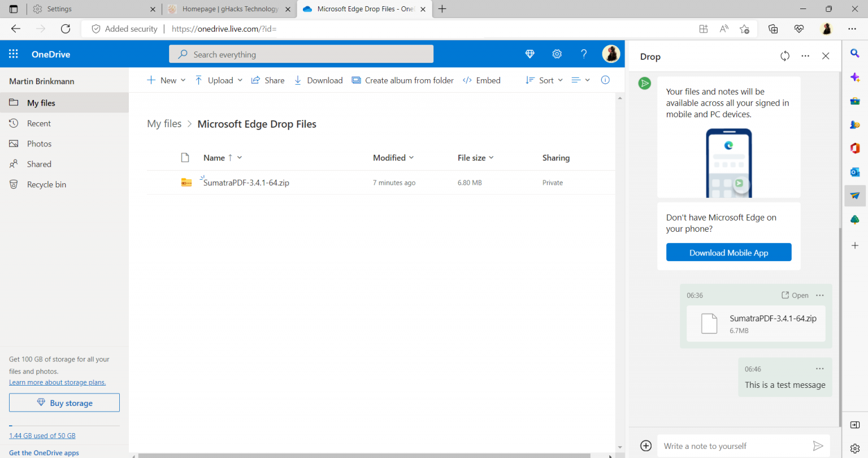Open browser essentials heart-pulse icon
The width and height of the screenshot is (868, 458).
(x=798, y=28)
